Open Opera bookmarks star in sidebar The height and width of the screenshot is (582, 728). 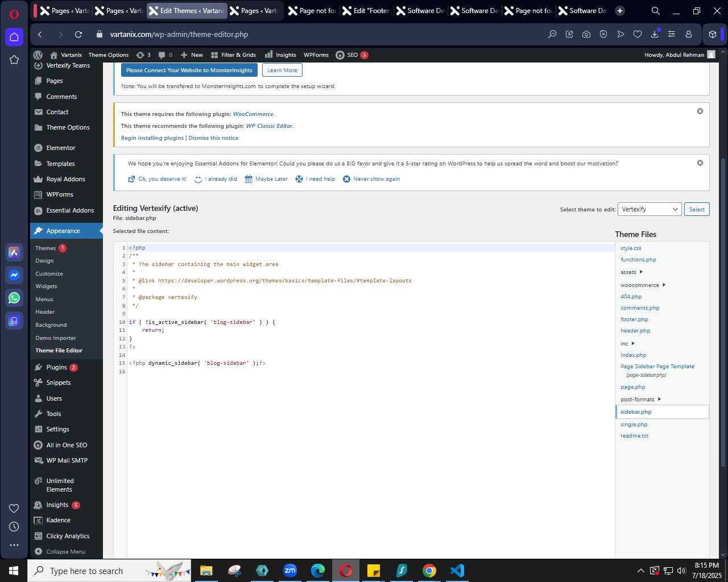(x=14, y=60)
